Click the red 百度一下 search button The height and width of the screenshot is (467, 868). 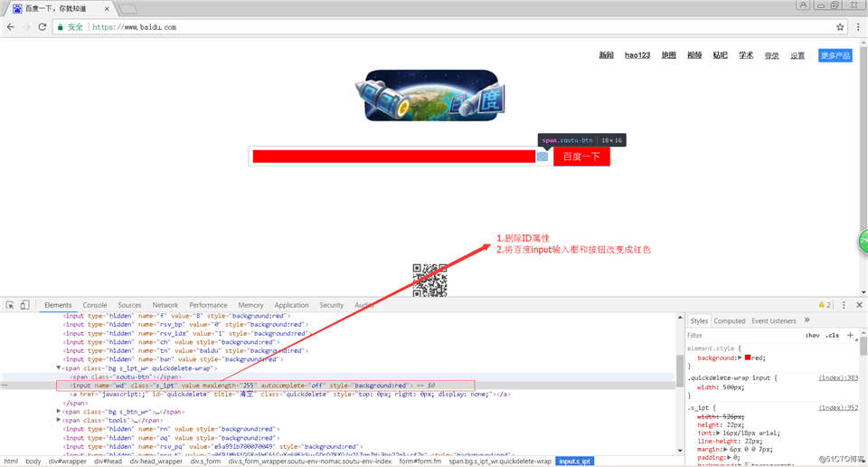pos(581,157)
